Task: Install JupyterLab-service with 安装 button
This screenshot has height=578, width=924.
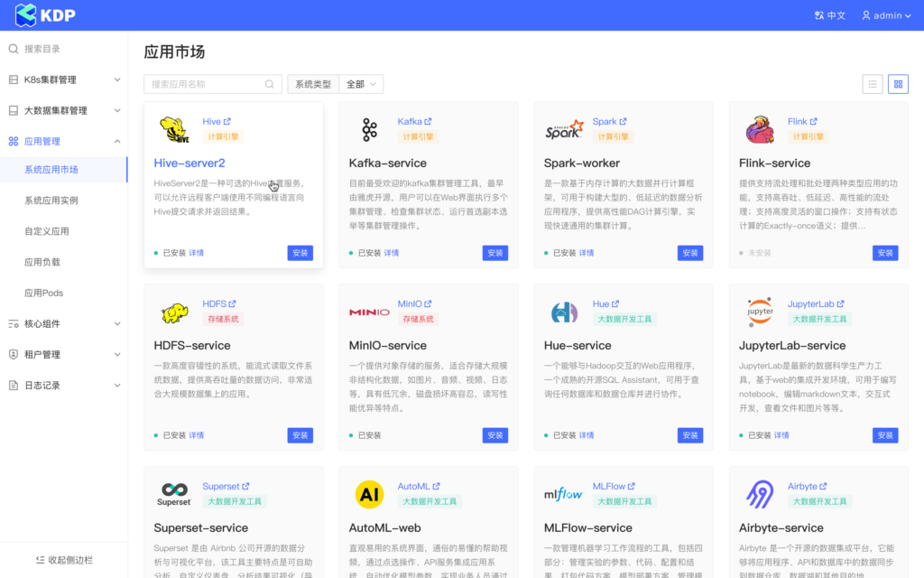Action: pyautogui.click(x=885, y=435)
